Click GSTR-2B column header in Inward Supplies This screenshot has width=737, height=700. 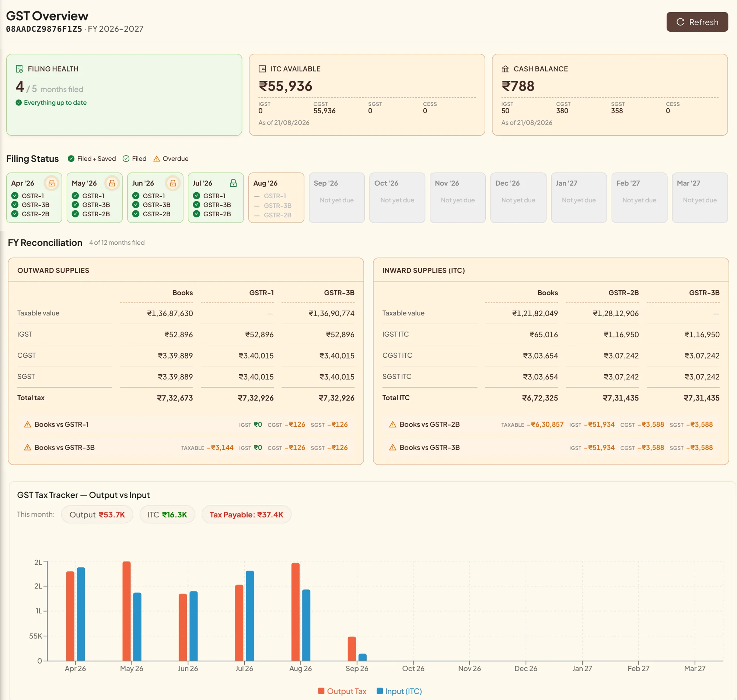coord(624,293)
